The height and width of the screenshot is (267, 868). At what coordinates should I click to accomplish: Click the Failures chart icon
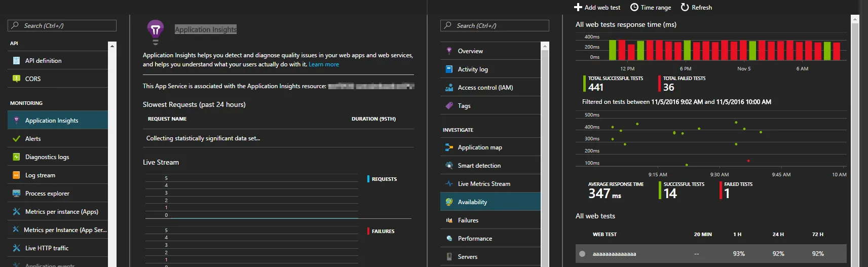pyautogui.click(x=449, y=220)
